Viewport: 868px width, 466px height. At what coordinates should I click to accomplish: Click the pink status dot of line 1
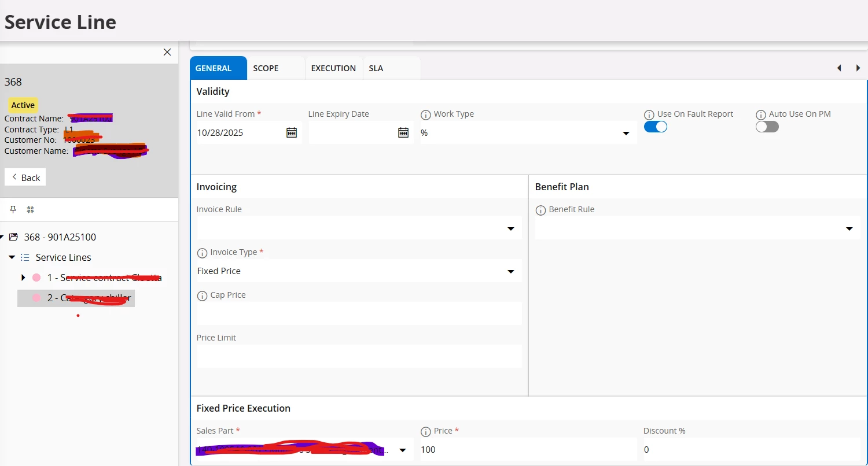36,278
